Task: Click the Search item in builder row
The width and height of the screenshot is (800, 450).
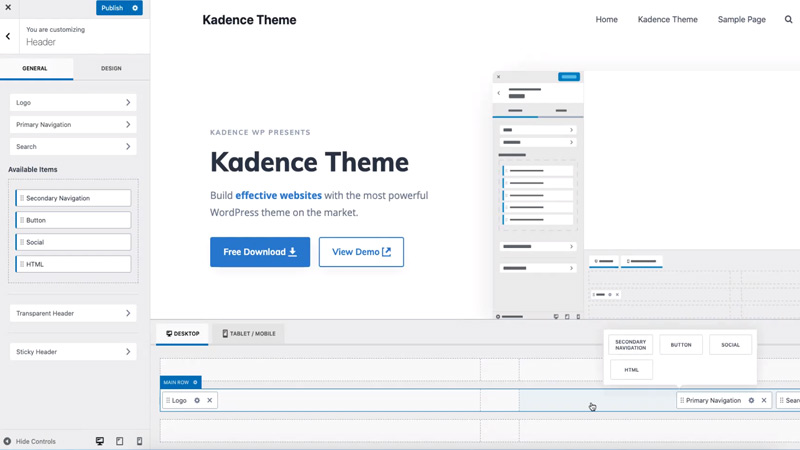Action: (788, 401)
